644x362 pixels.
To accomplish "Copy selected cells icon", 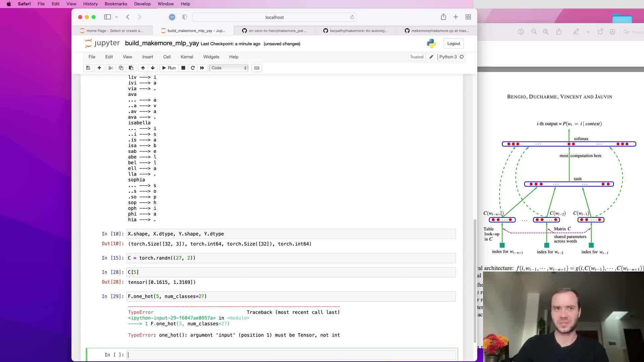I will pyautogui.click(x=121, y=68).
